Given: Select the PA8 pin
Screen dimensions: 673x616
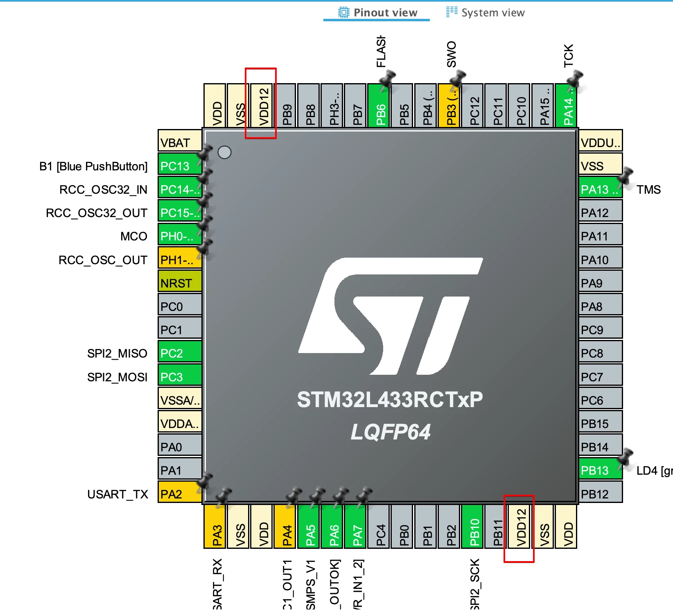Looking at the screenshot, I should tap(601, 304).
